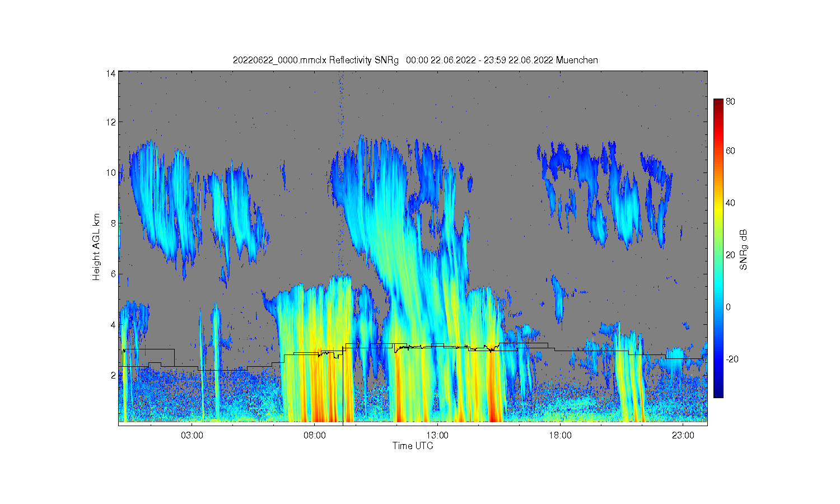This screenshot has height=504, width=840.
Task: Click the 23:00 time tick label
Action: pyautogui.click(x=683, y=435)
